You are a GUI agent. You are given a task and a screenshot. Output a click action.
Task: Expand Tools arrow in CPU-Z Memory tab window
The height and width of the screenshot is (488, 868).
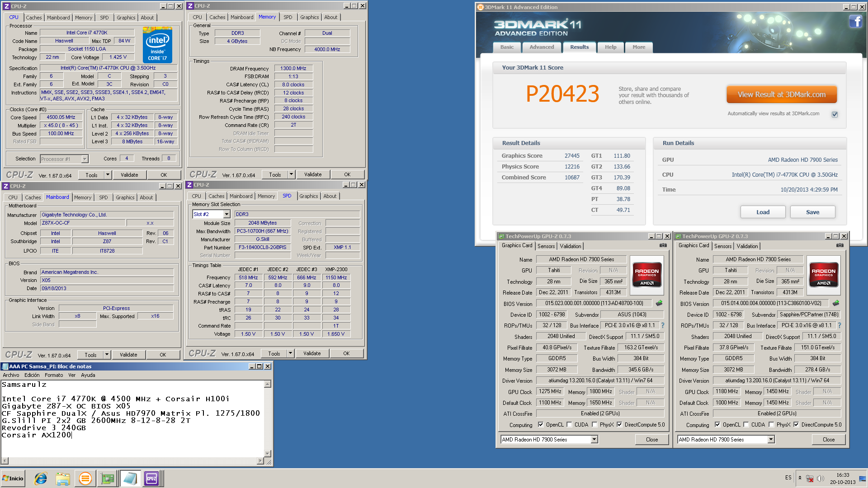291,174
